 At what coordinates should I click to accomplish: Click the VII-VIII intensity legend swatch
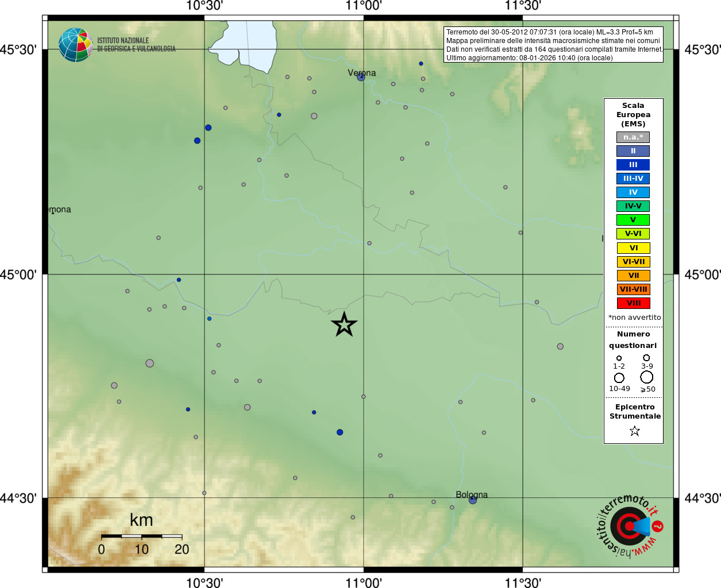(x=634, y=289)
